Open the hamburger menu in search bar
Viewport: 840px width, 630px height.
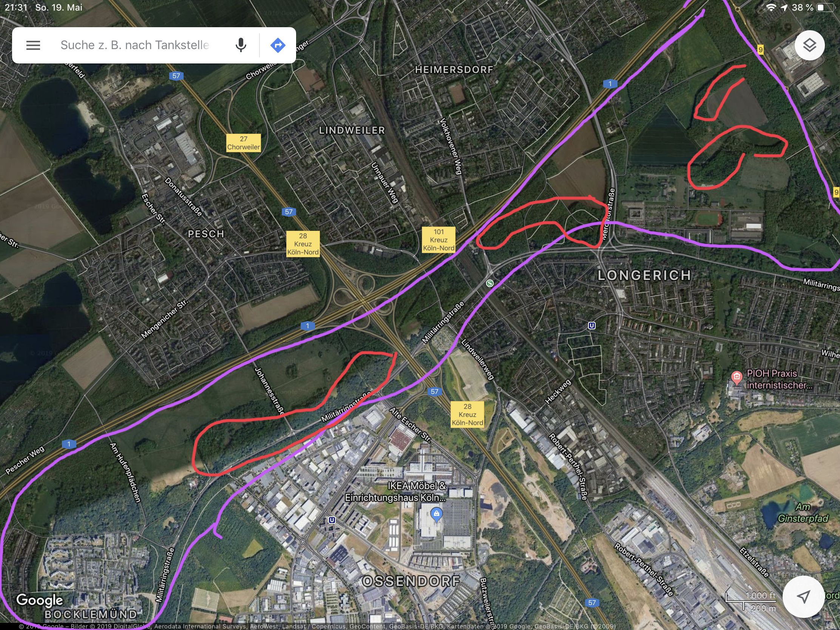click(x=33, y=45)
